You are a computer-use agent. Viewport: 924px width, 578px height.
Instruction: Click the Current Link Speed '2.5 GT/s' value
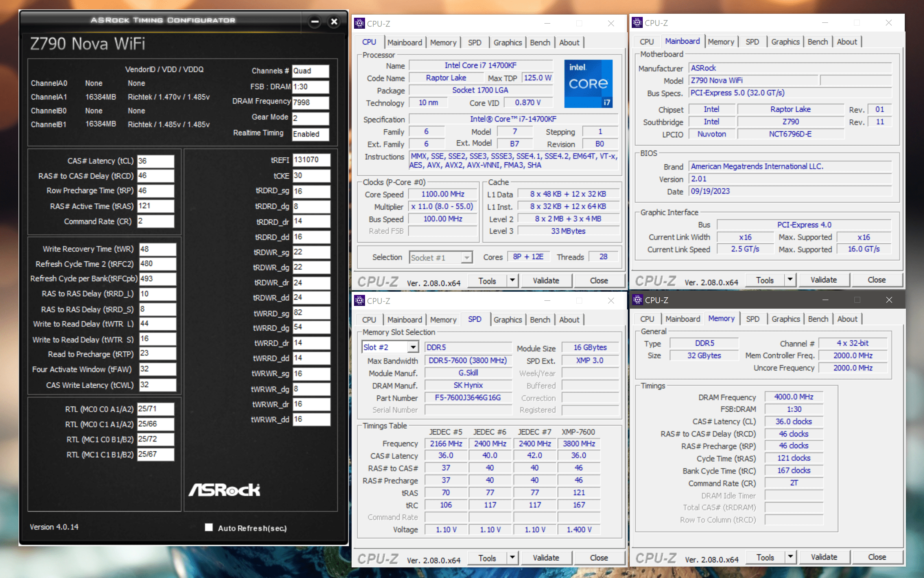[x=745, y=249]
